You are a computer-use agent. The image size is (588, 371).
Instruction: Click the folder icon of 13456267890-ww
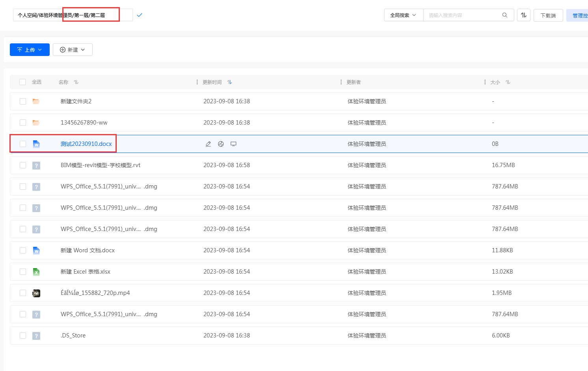[36, 123]
